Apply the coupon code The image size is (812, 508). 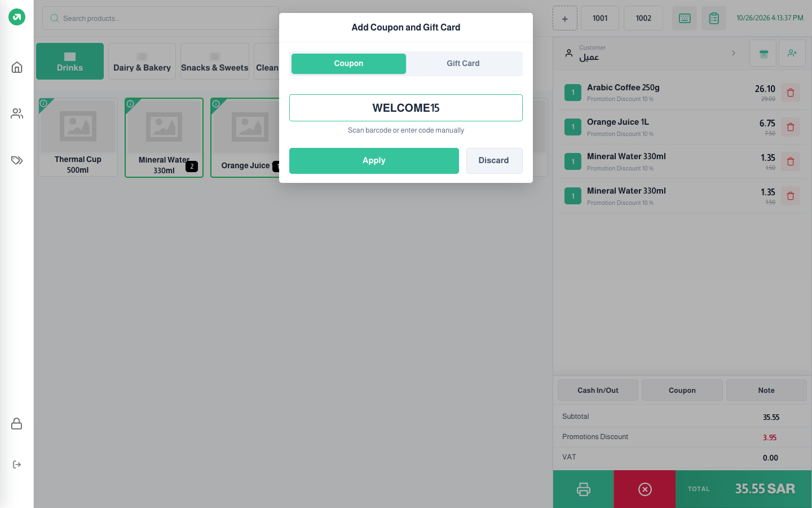coord(374,161)
